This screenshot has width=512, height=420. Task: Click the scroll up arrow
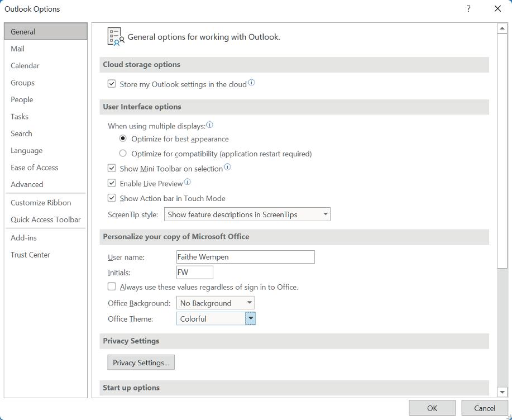pyautogui.click(x=502, y=28)
